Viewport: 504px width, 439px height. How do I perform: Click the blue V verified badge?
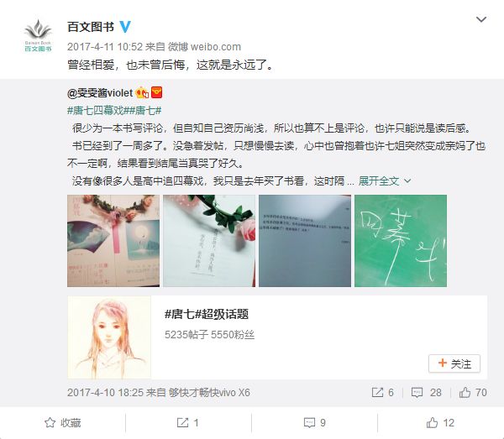point(125,27)
